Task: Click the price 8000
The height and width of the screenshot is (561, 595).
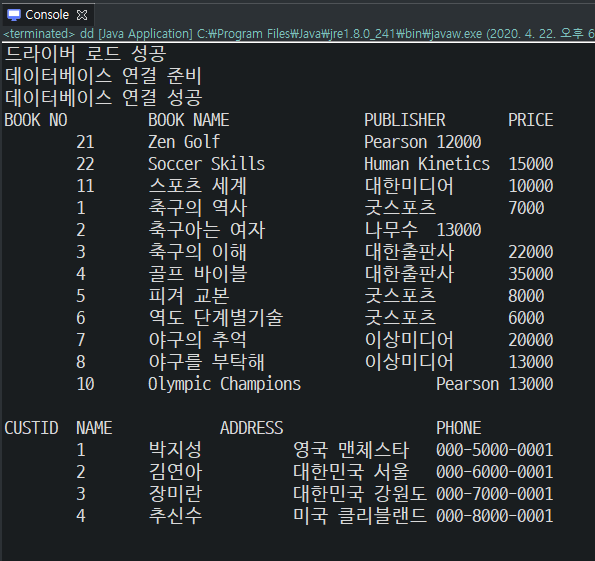Action: (526, 296)
